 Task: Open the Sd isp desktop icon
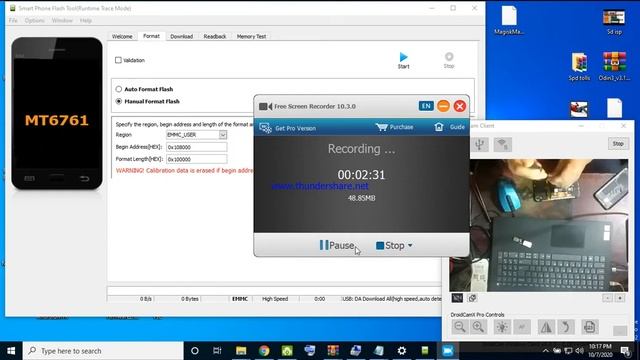614,22
